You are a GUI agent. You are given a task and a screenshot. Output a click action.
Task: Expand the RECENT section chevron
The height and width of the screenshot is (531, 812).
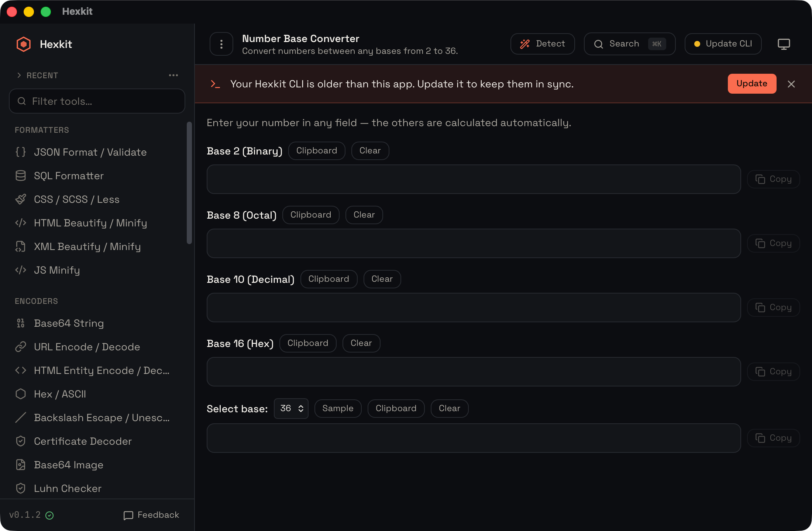(19, 75)
